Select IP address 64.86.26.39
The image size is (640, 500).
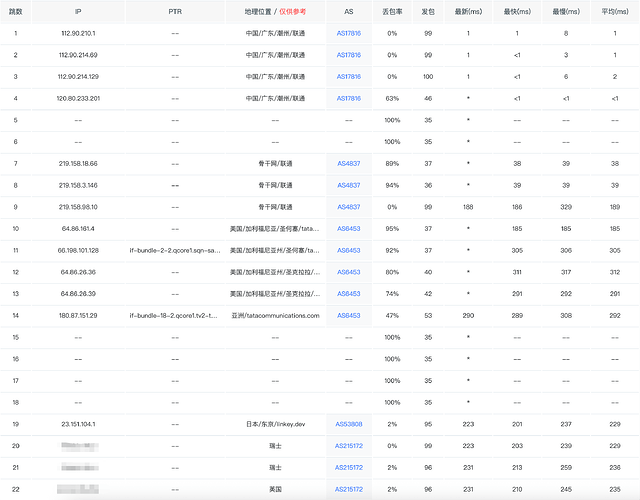pyautogui.click(x=78, y=294)
